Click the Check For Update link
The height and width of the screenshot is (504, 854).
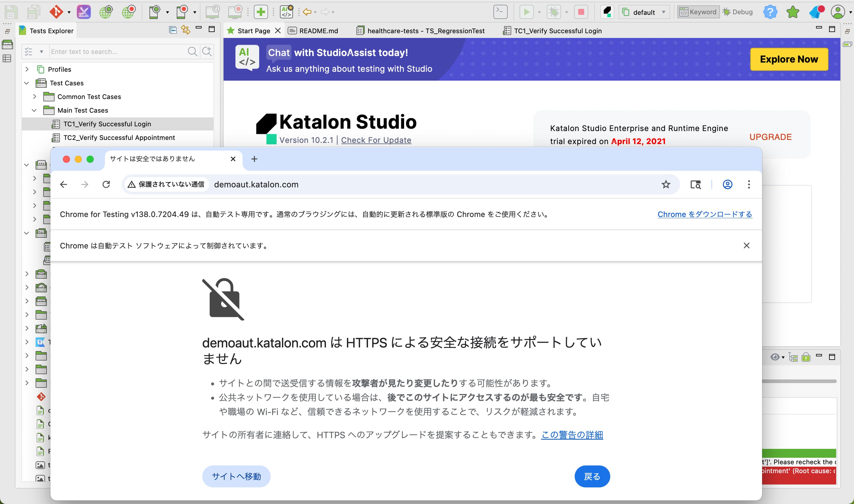pos(376,140)
